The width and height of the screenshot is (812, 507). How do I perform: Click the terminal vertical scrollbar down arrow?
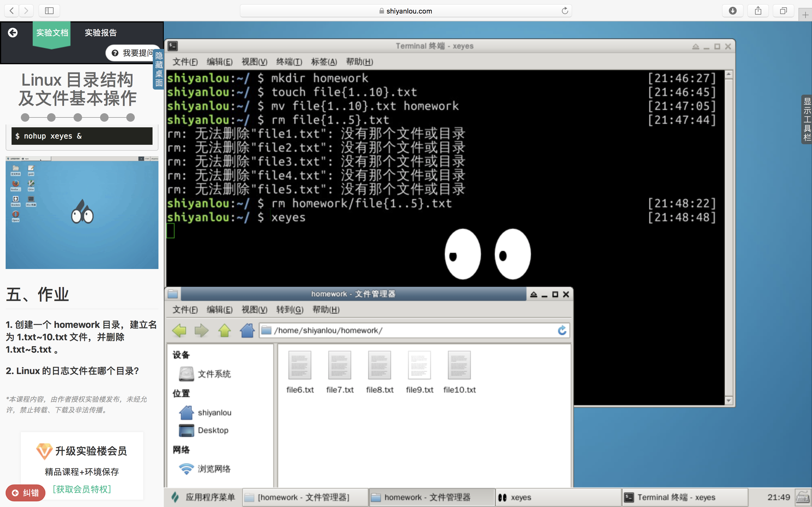(x=729, y=400)
